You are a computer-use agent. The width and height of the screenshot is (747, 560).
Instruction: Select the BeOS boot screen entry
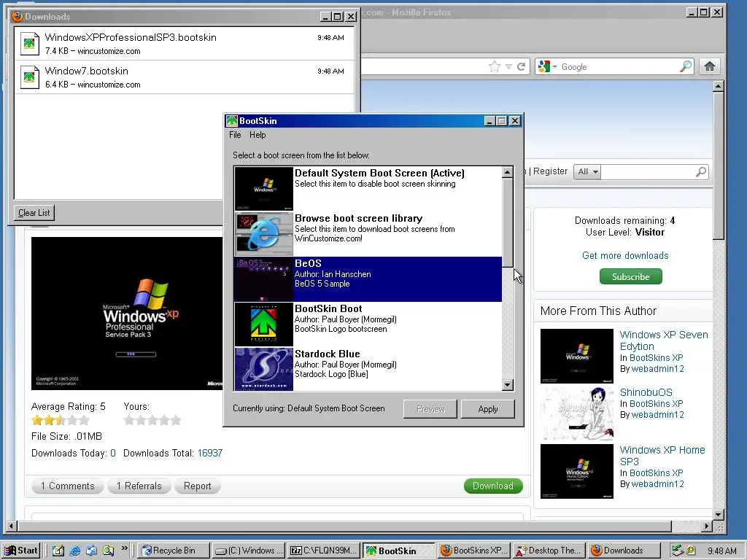[x=368, y=279]
